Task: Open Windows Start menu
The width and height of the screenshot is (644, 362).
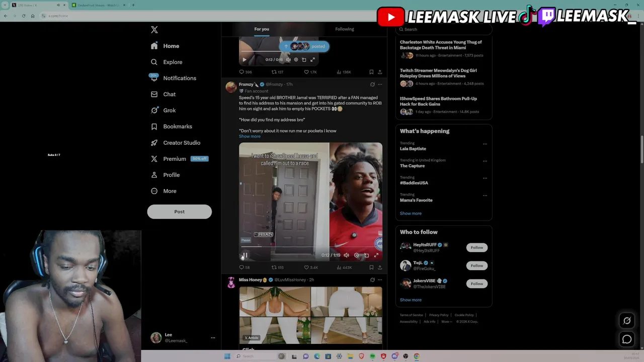Action: click(x=227, y=356)
